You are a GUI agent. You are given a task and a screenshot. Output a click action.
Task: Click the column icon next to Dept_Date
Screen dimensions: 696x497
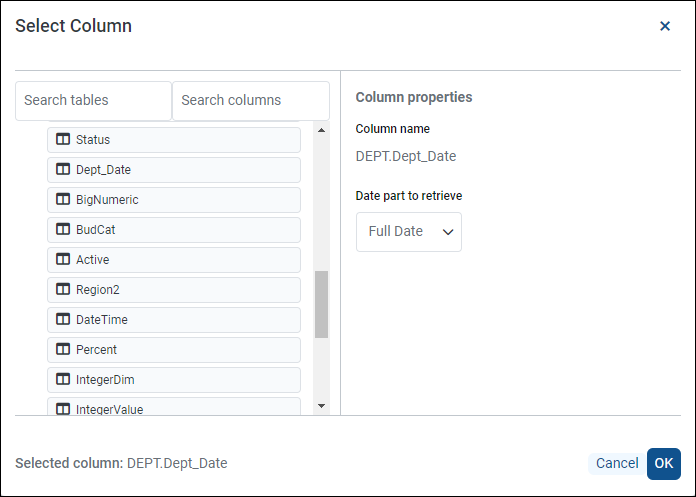pyautogui.click(x=63, y=169)
